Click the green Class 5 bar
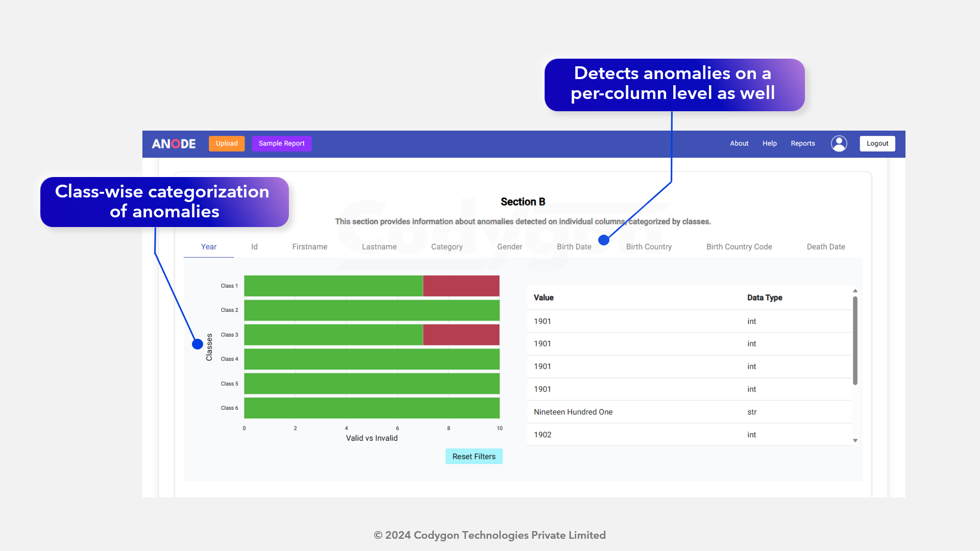980x551 pixels. coord(372,384)
